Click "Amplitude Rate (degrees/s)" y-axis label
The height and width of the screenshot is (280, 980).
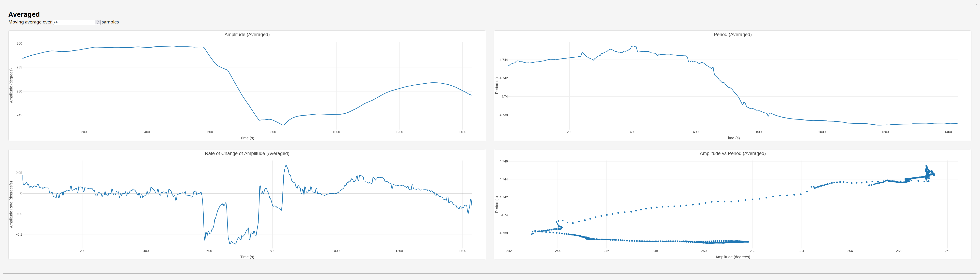pos(11,204)
